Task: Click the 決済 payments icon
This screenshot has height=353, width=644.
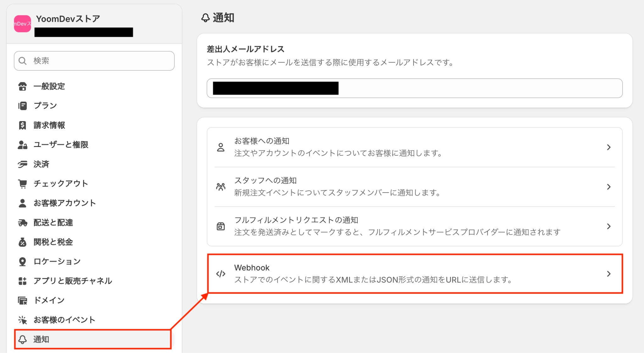Action: click(22, 164)
